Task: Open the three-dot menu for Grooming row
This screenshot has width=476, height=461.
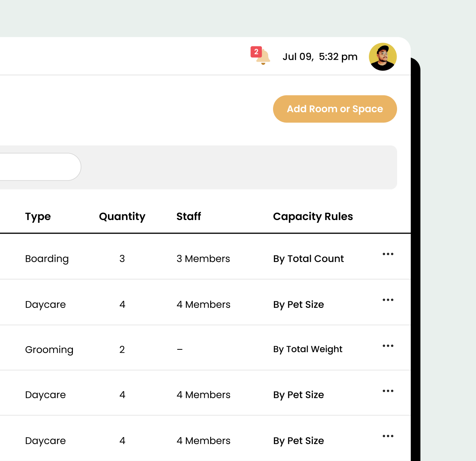Action: click(x=388, y=346)
